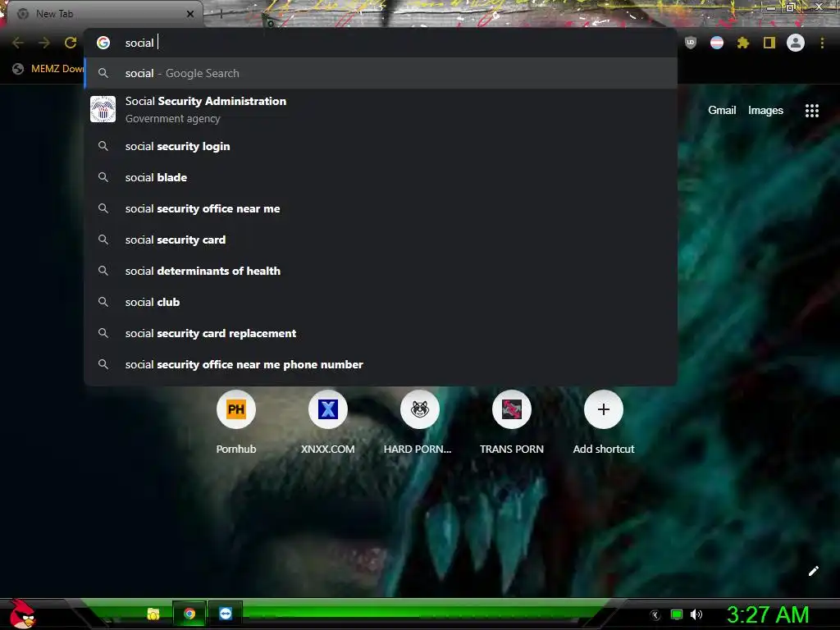Choose 'social security login' suggestion
The height and width of the screenshot is (630, 840).
coord(381,146)
